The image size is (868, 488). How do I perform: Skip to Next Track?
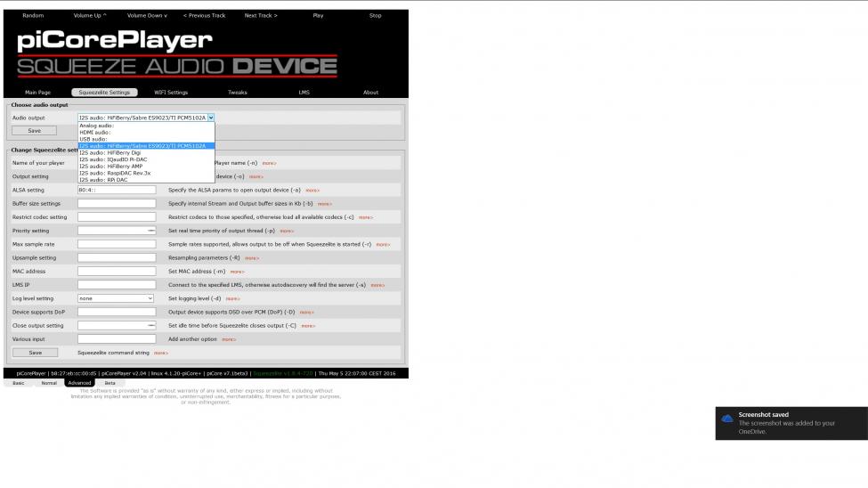click(x=261, y=15)
